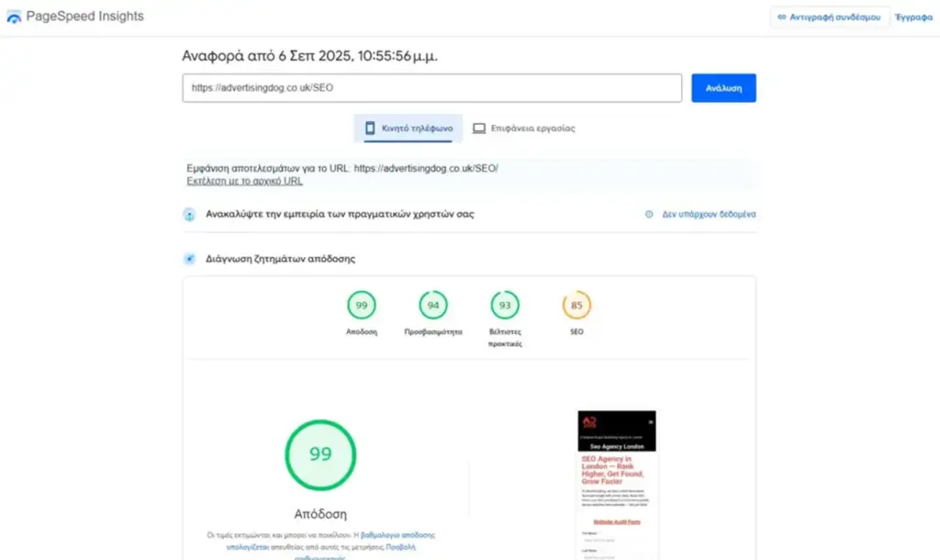Click the chain link icon on copy link button

point(781,16)
